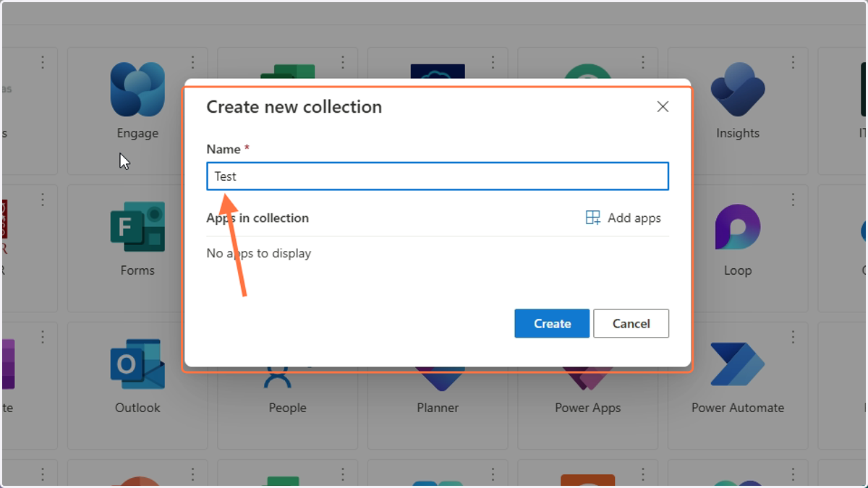Open the Engage app icon

point(137,90)
